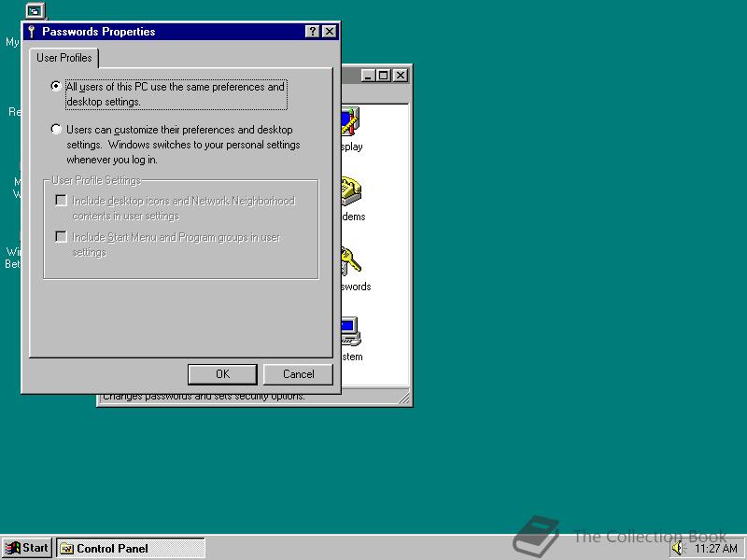Click the small window icon at the top left of the desktop
This screenshot has width=747, height=560.
(x=35, y=10)
